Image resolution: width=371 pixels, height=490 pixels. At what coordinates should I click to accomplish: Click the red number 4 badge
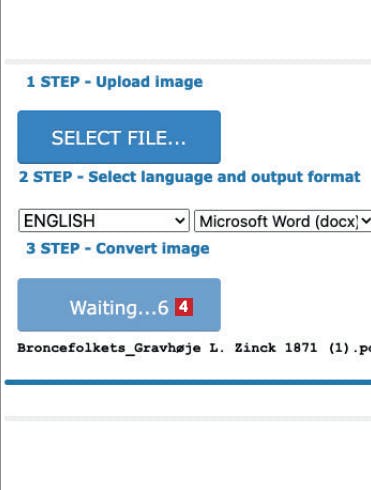click(x=184, y=307)
